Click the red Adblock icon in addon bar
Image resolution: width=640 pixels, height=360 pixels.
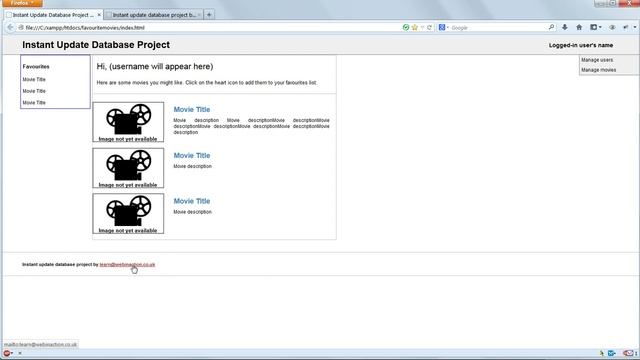click(x=7, y=353)
